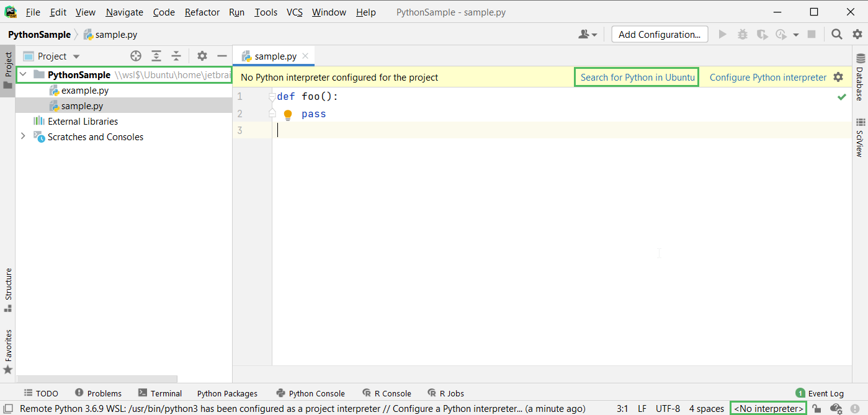Open the Refactor menu
Screen dimensions: 868x415
coord(202,12)
